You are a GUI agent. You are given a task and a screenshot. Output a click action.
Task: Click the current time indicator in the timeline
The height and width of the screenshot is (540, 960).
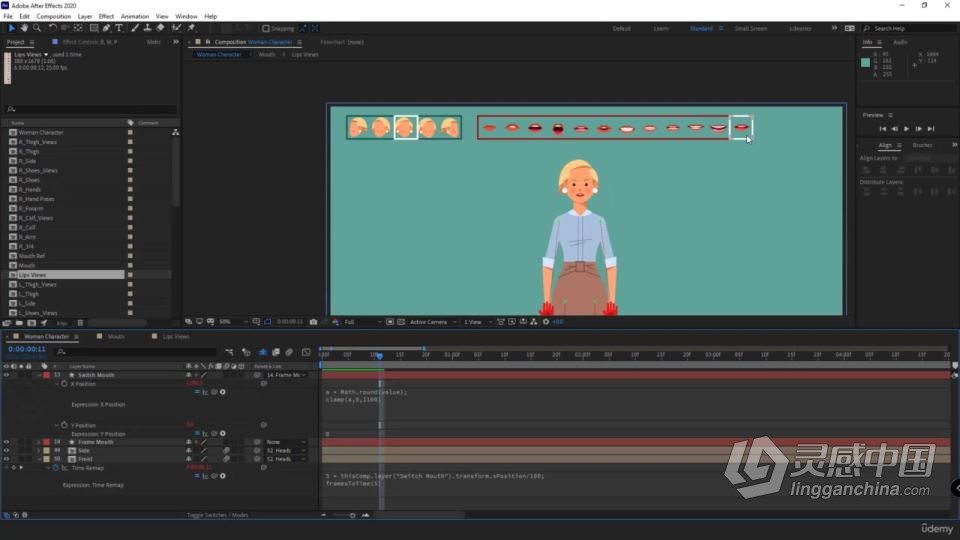(380, 355)
